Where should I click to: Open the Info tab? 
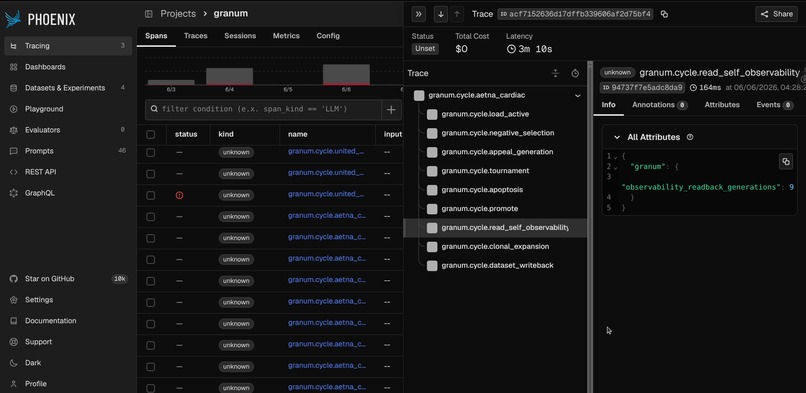click(x=609, y=105)
